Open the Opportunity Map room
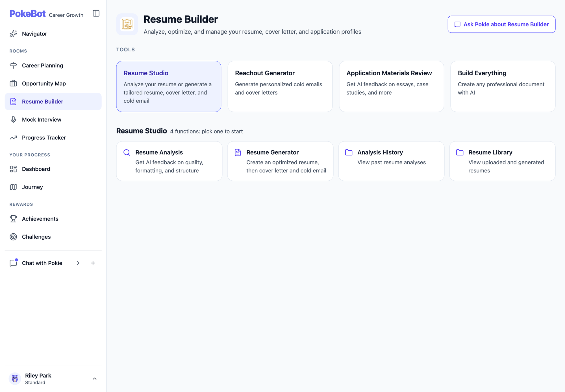The height and width of the screenshot is (392, 565). click(x=53, y=84)
